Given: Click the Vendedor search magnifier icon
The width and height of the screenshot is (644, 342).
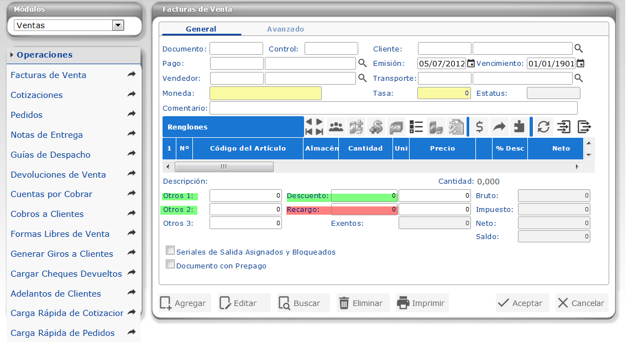Looking at the screenshot, I should coord(363,78).
